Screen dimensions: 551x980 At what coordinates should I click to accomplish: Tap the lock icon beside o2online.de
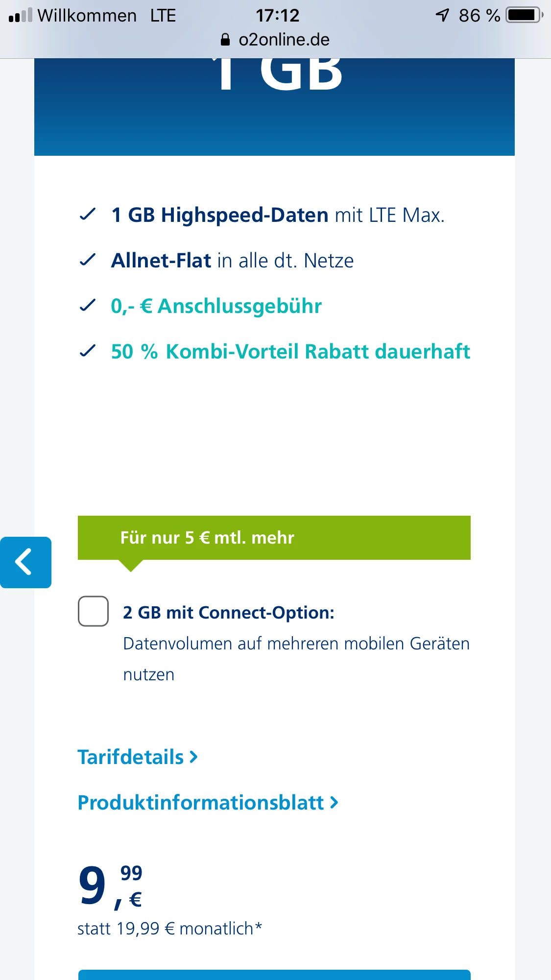[x=225, y=40]
